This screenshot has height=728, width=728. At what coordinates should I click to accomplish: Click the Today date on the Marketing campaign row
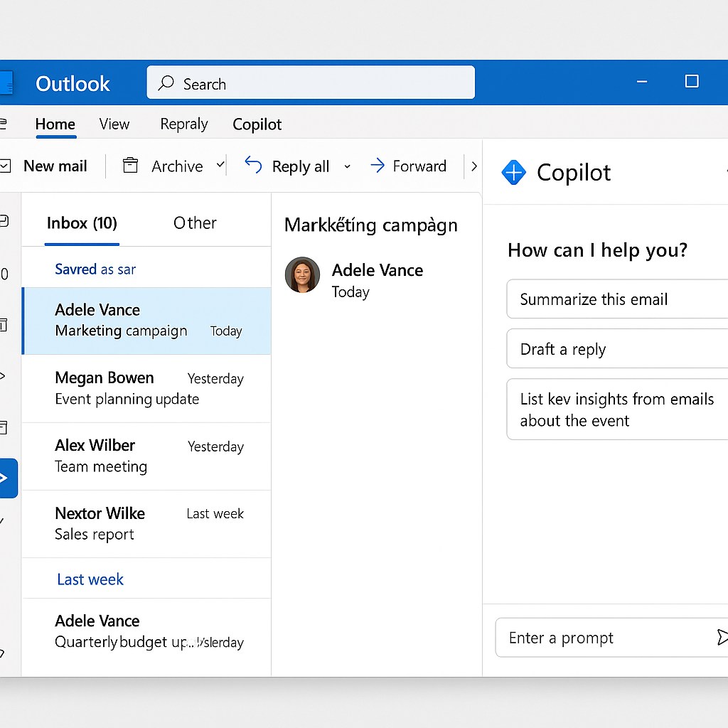coord(226,331)
